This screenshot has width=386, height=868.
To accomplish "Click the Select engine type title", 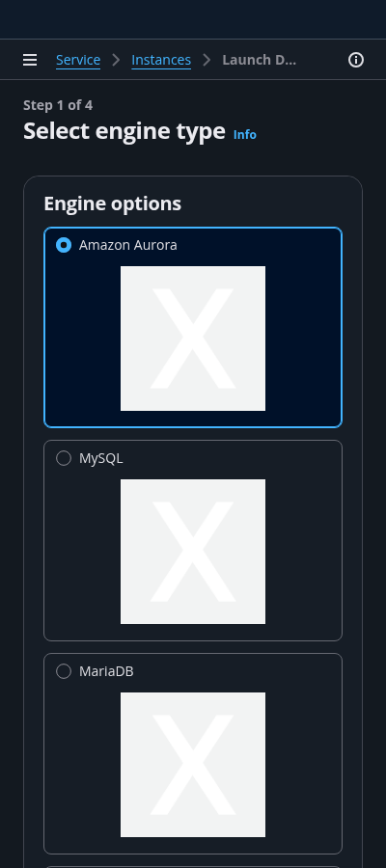I will point(124,132).
